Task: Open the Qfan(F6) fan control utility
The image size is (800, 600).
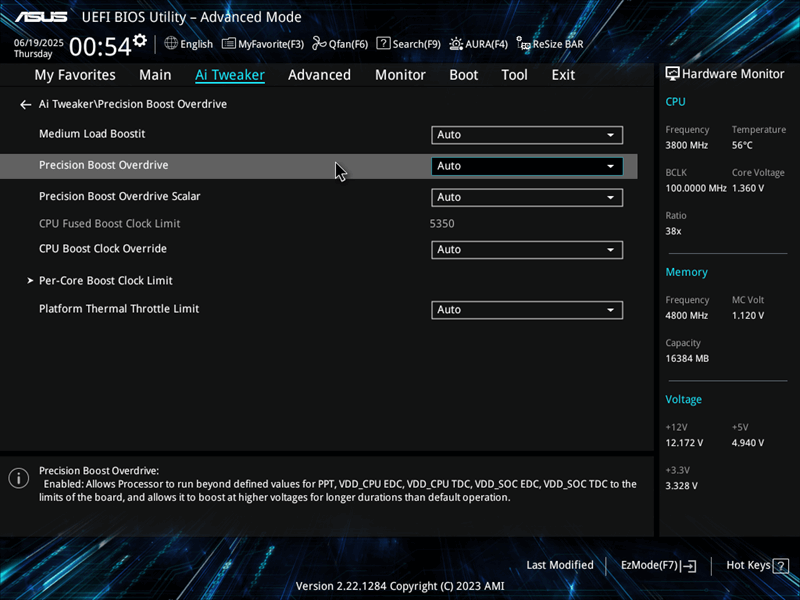Action: pos(345,43)
